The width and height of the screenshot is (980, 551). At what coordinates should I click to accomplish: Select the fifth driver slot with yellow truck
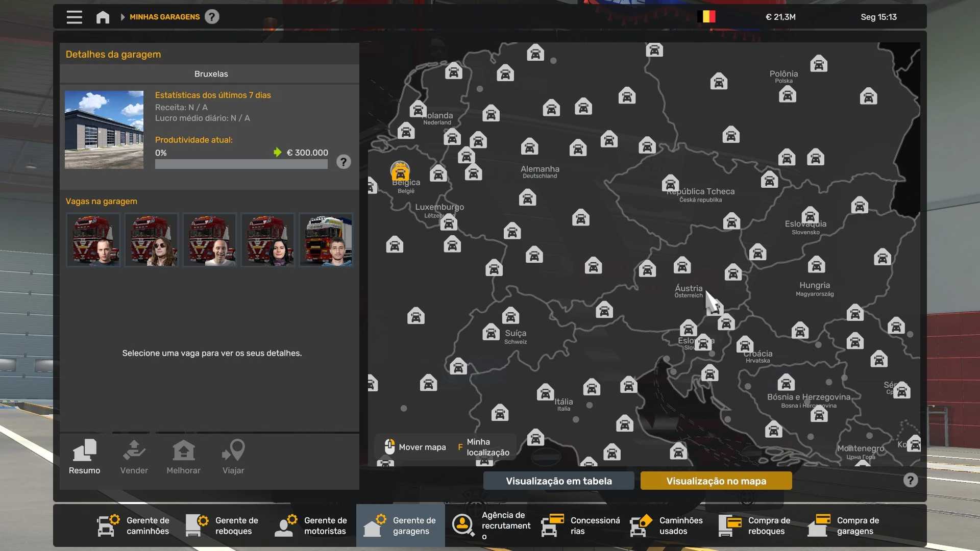coord(326,240)
